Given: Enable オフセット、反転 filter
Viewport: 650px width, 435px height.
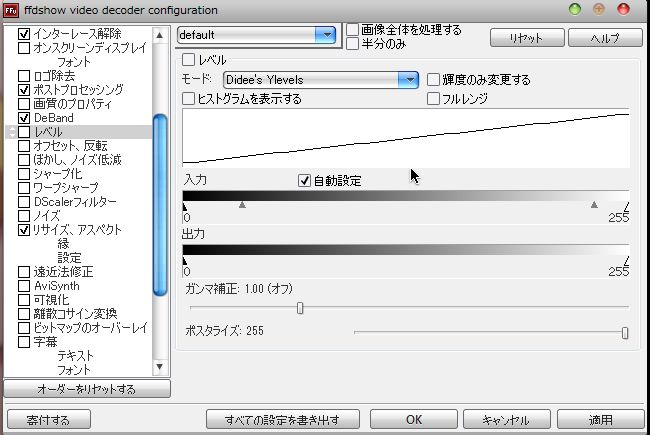Looking at the screenshot, I should 24,146.
